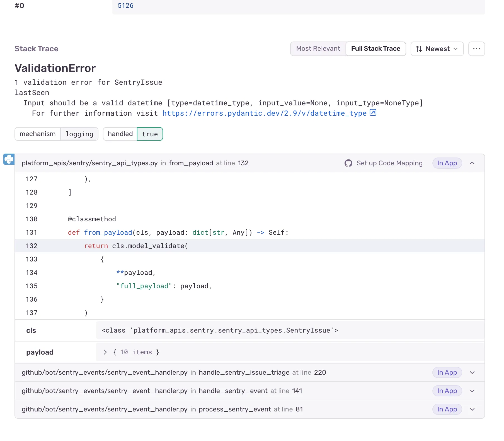Collapse the from_payload stack frame
Viewport: 504px width, 441px height.
tap(472, 163)
